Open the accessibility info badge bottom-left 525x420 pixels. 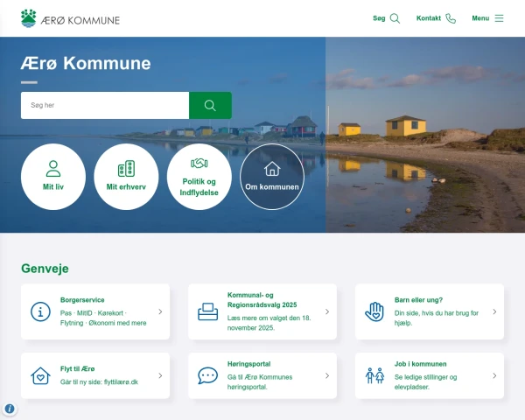coord(10,409)
